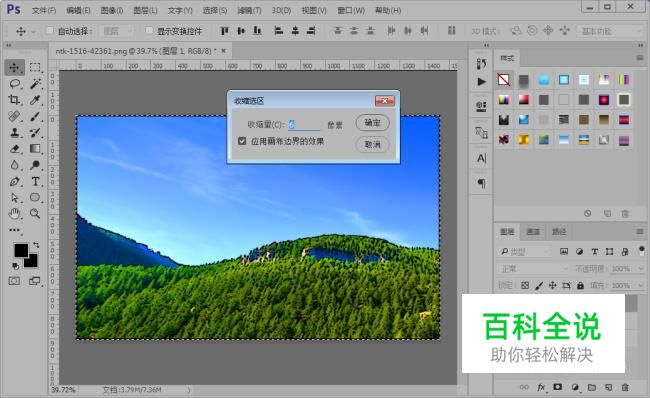Viewport: 650px width, 398px height.
Task: Reset default foreground and background colors
Action: pos(15,266)
